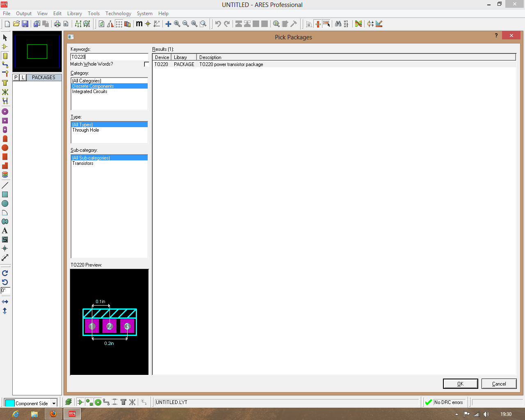
Task: Open the Library menu
Action: 75,14
